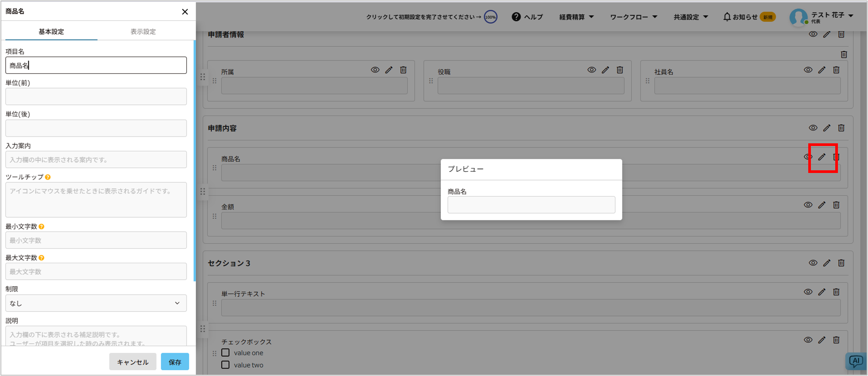The height and width of the screenshot is (376, 868).
Task: Open the AI chat assistant icon
Action: 855,361
